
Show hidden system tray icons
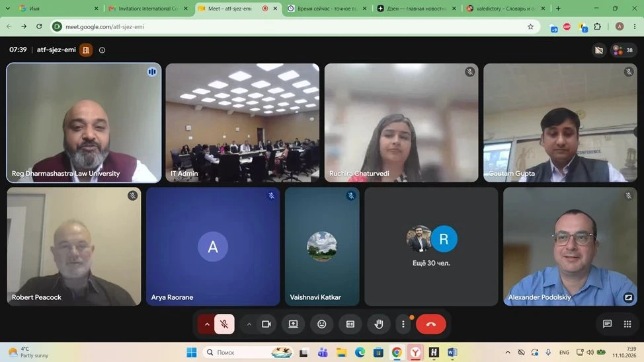click(x=508, y=352)
